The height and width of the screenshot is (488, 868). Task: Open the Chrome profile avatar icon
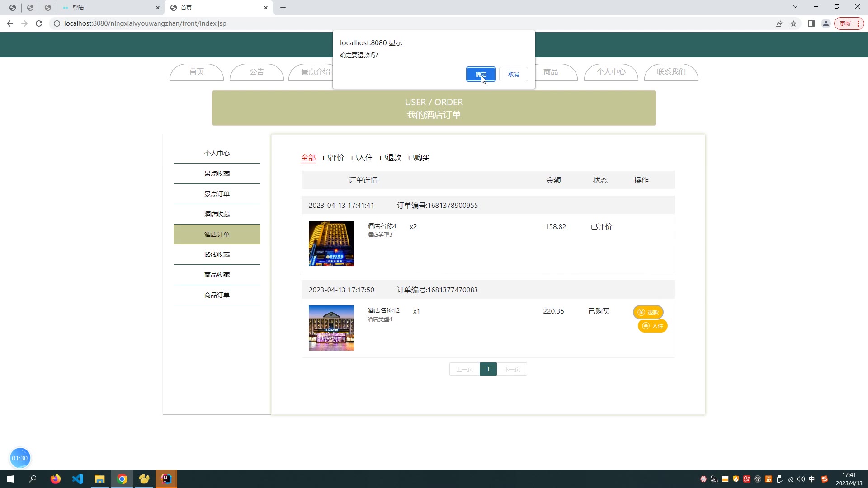(x=826, y=23)
